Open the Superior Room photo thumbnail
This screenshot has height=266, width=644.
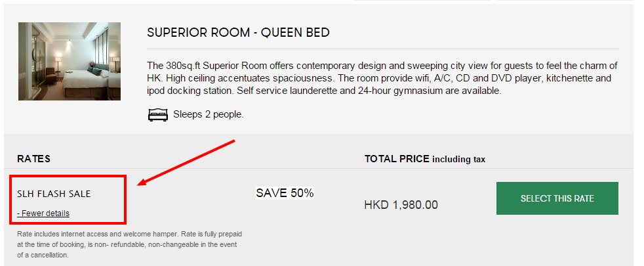click(x=70, y=61)
